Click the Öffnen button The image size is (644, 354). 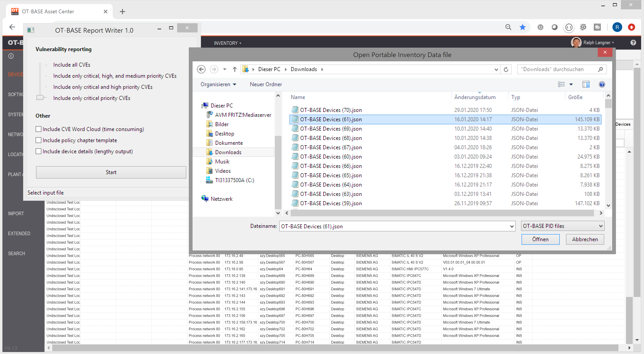click(x=540, y=239)
